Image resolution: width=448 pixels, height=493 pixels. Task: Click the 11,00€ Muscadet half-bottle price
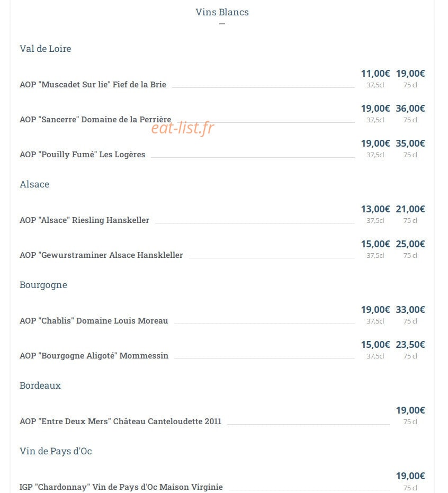click(x=375, y=74)
